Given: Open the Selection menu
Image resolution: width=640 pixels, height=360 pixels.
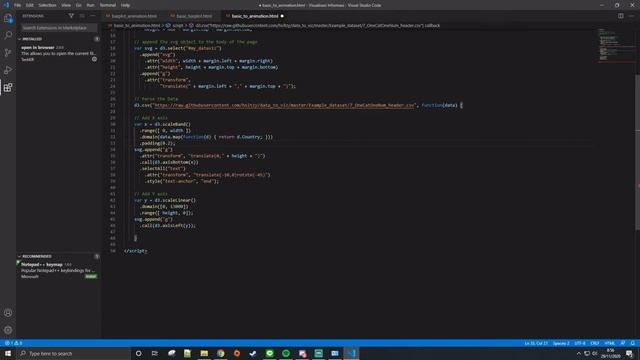Looking at the screenshot, I should [x=47, y=5].
